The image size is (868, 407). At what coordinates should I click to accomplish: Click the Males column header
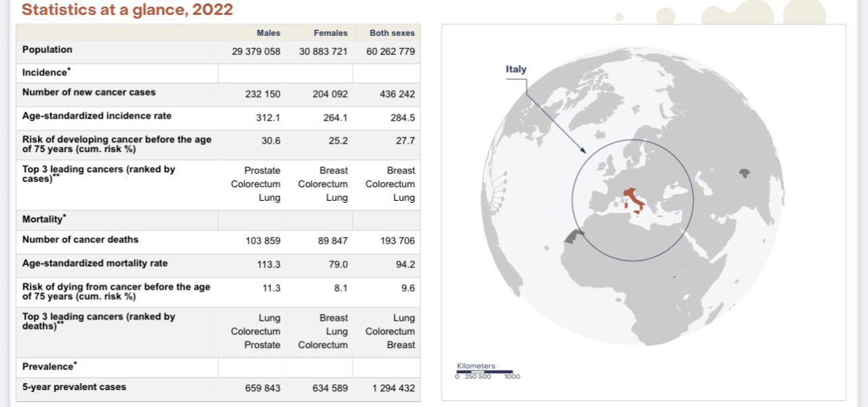pyautogui.click(x=268, y=33)
